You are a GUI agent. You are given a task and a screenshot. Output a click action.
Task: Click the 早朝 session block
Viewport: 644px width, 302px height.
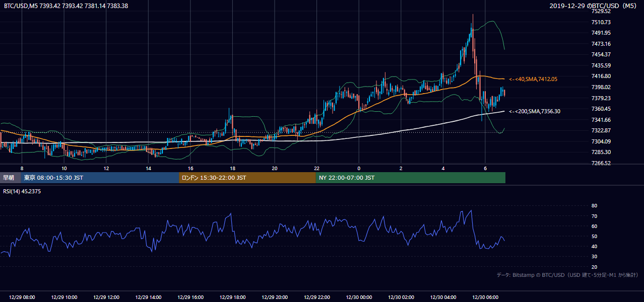click(10, 178)
